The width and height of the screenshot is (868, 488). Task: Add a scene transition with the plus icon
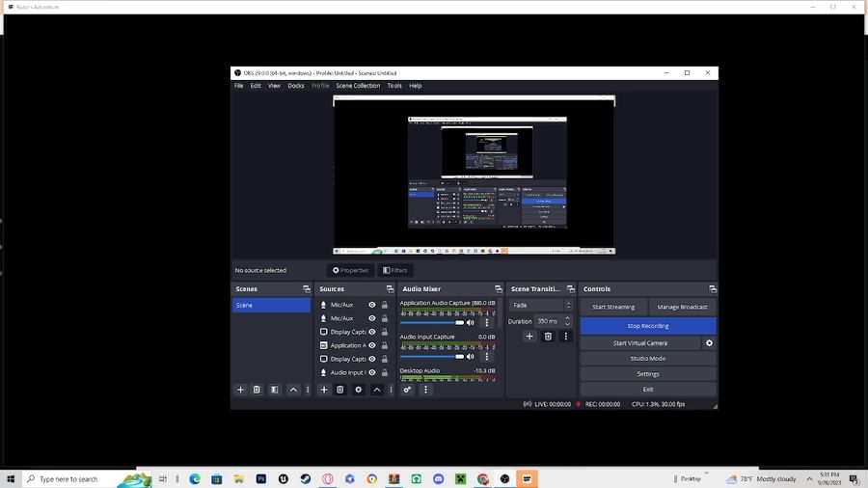click(x=529, y=336)
